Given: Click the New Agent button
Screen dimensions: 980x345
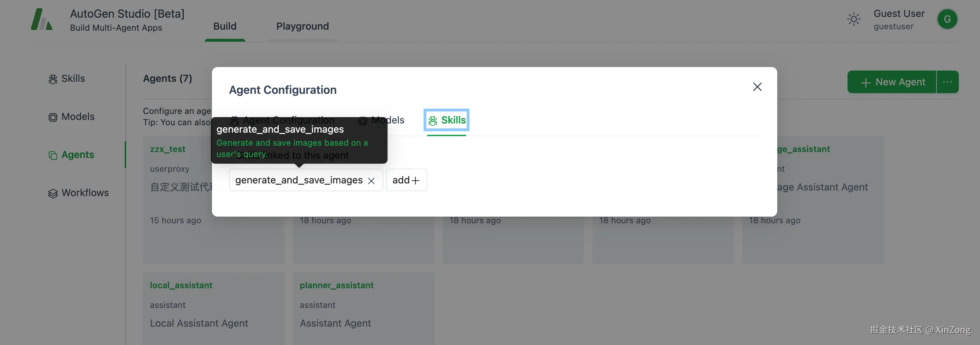Looking at the screenshot, I should [x=891, y=82].
